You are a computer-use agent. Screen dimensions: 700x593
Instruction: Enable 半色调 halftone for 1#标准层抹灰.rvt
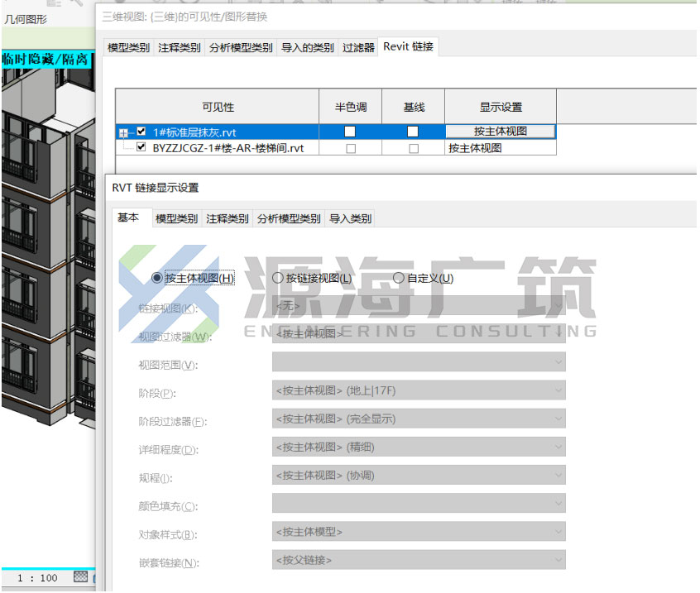(x=350, y=132)
